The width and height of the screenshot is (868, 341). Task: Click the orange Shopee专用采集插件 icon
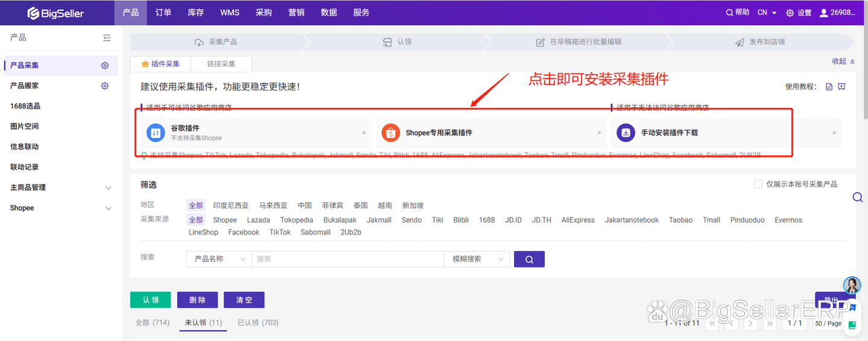click(x=391, y=133)
